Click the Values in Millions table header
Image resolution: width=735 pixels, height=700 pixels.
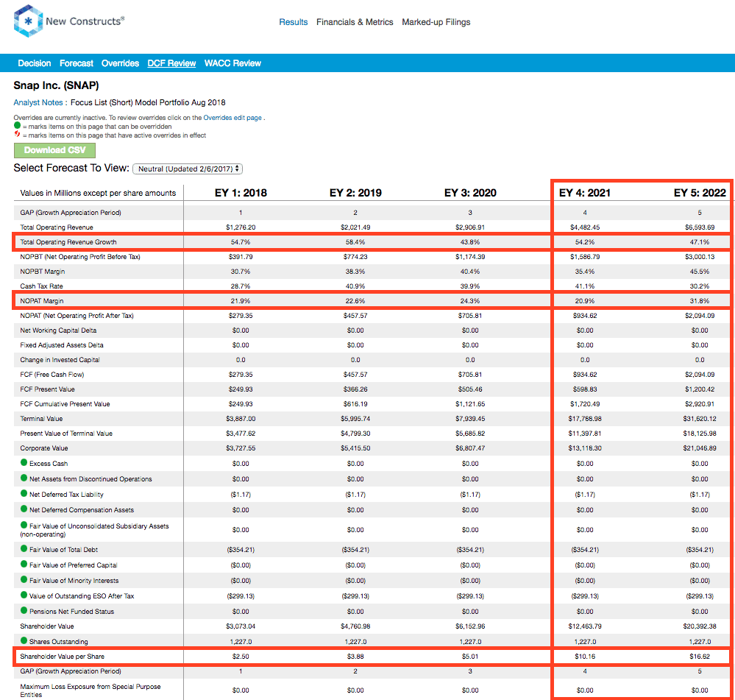coord(98,193)
